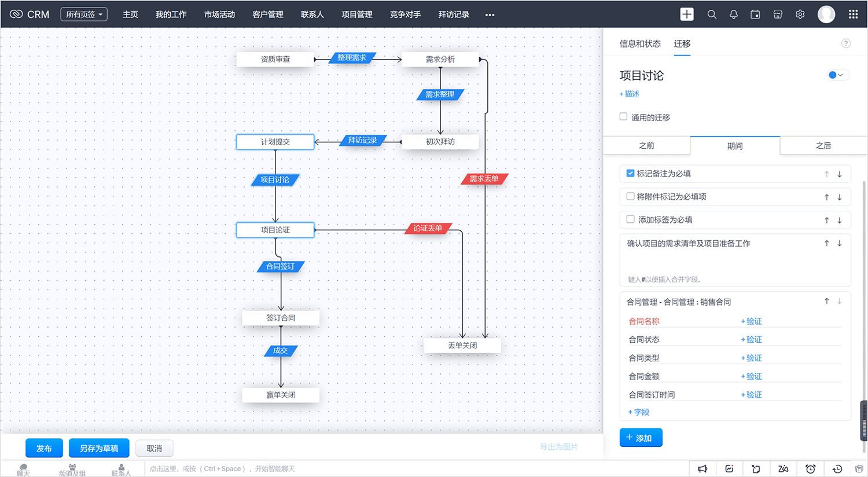Click +验证 next to 合同名称
Image resolution: width=868 pixels, height=477 pixels.
(752, 321)
